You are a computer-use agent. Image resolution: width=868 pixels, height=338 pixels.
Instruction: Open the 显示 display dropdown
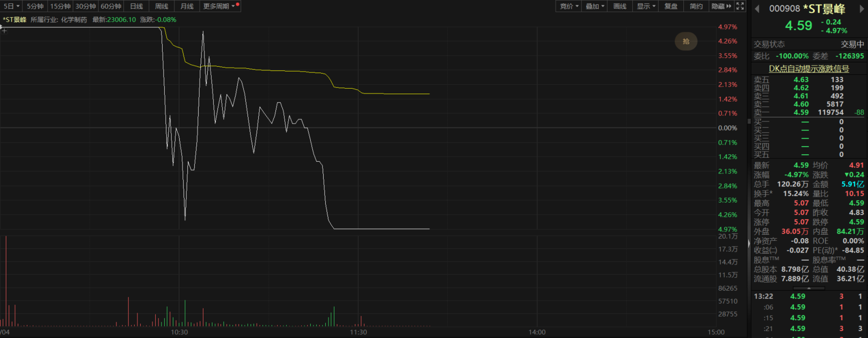tap(646, 6)
